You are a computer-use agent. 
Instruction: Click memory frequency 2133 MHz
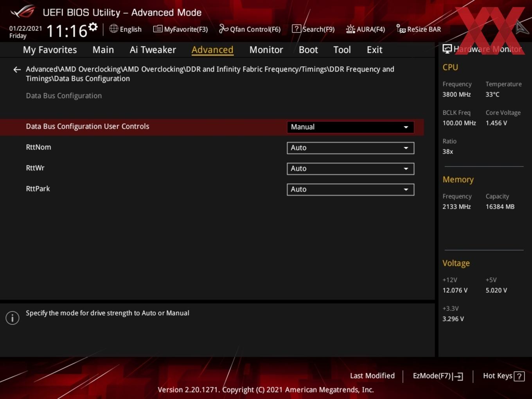457,207
